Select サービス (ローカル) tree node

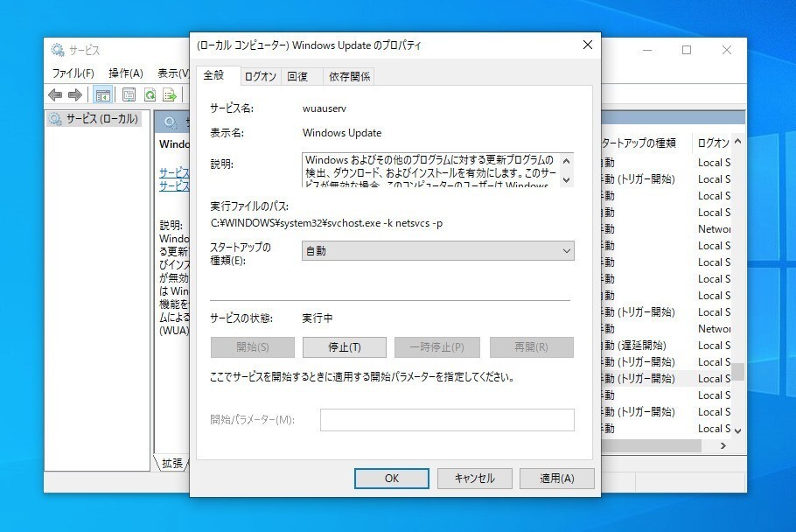94,119
